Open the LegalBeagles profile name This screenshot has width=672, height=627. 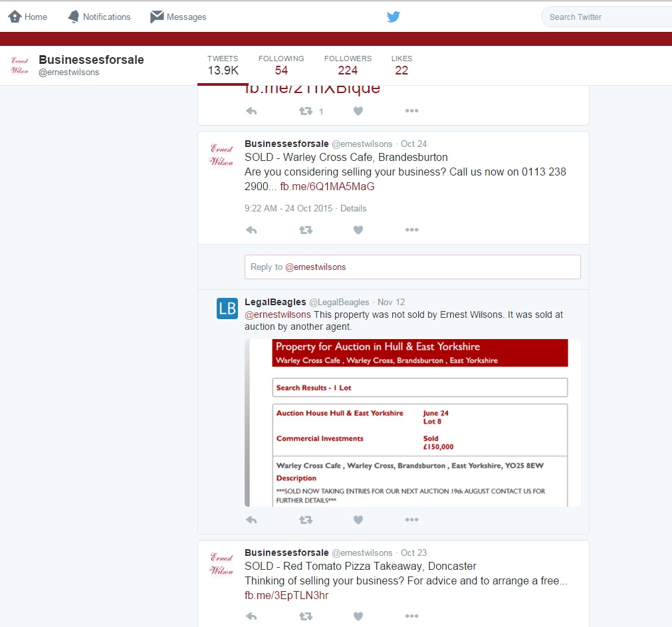pos(275,302)
